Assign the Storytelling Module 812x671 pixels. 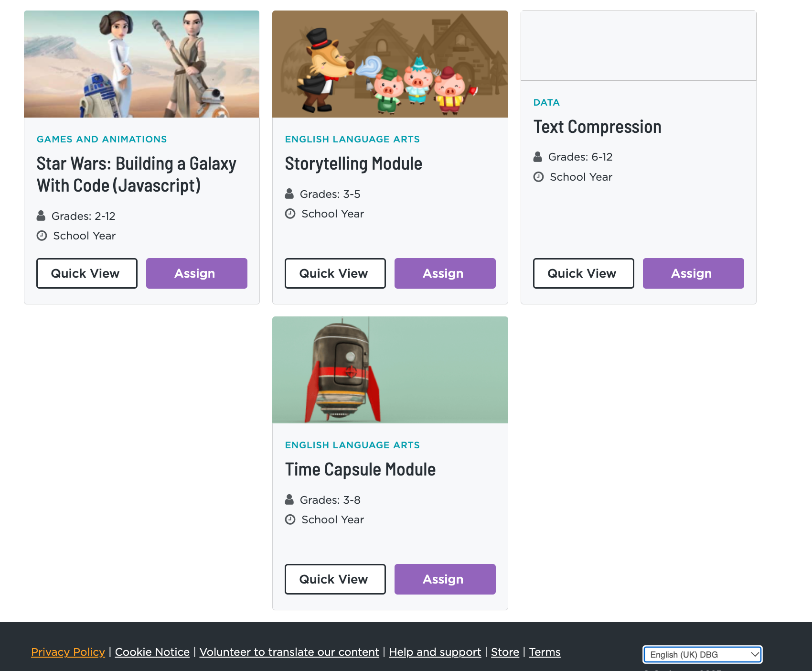click(x=445, y=273)
